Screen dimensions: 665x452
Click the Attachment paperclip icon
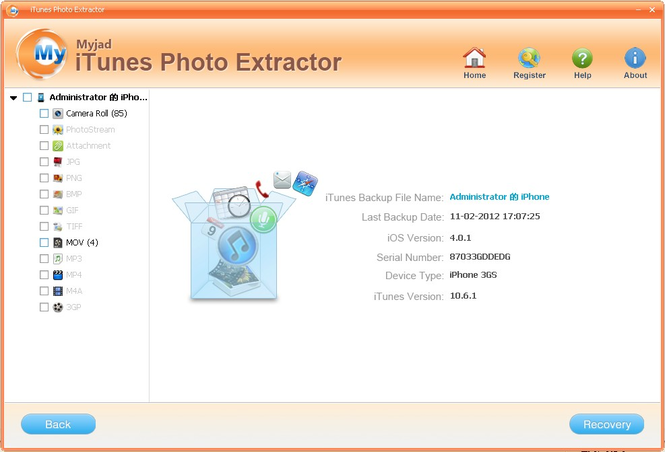pos(58,146)
